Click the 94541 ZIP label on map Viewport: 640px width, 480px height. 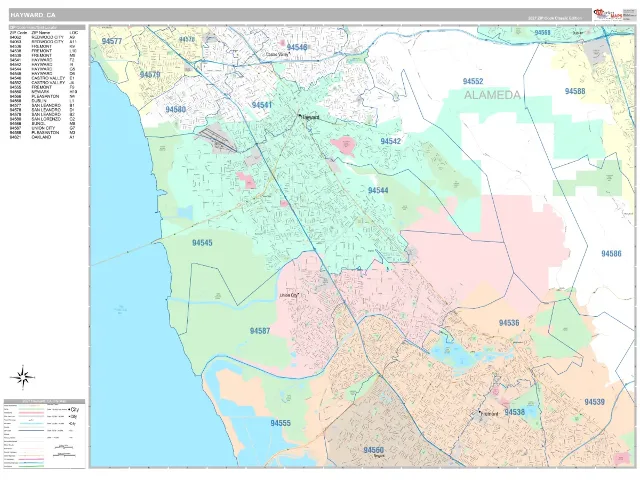(x=262, y=105)
